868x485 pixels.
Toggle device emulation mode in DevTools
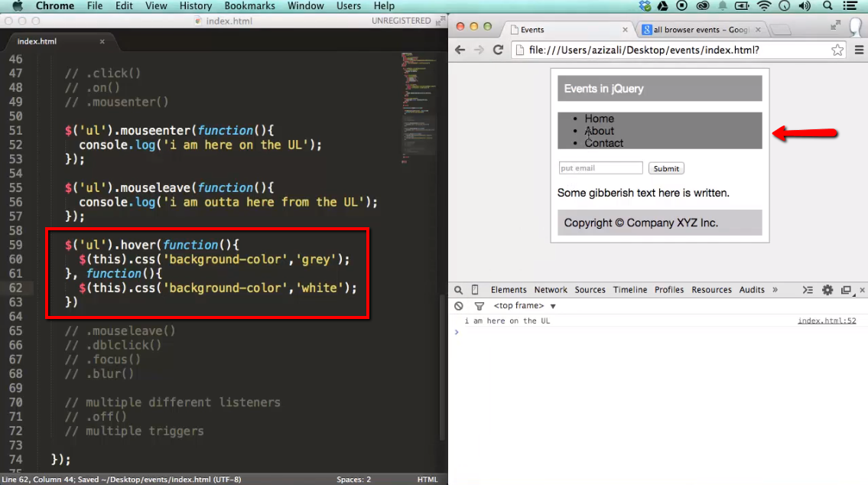pos(475,290)
